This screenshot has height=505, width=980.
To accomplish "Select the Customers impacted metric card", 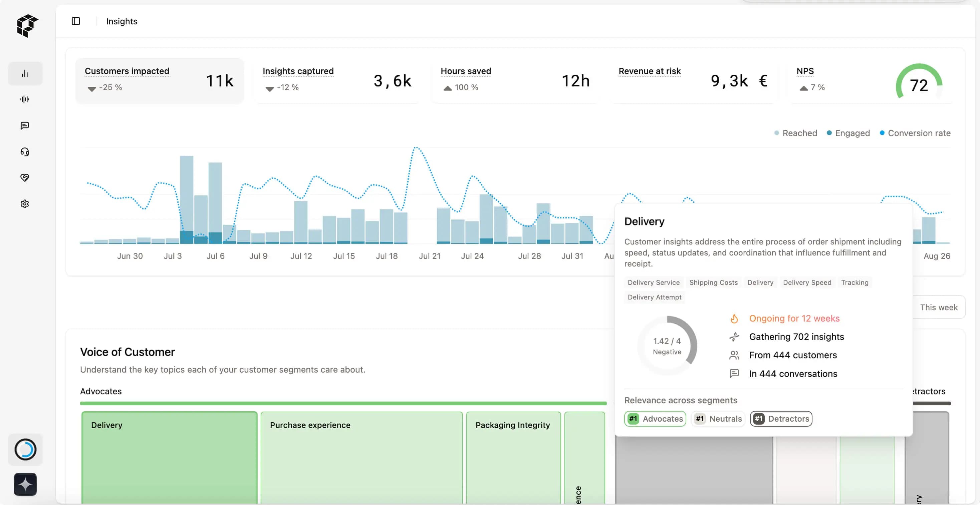I will [x=160, y=81].
